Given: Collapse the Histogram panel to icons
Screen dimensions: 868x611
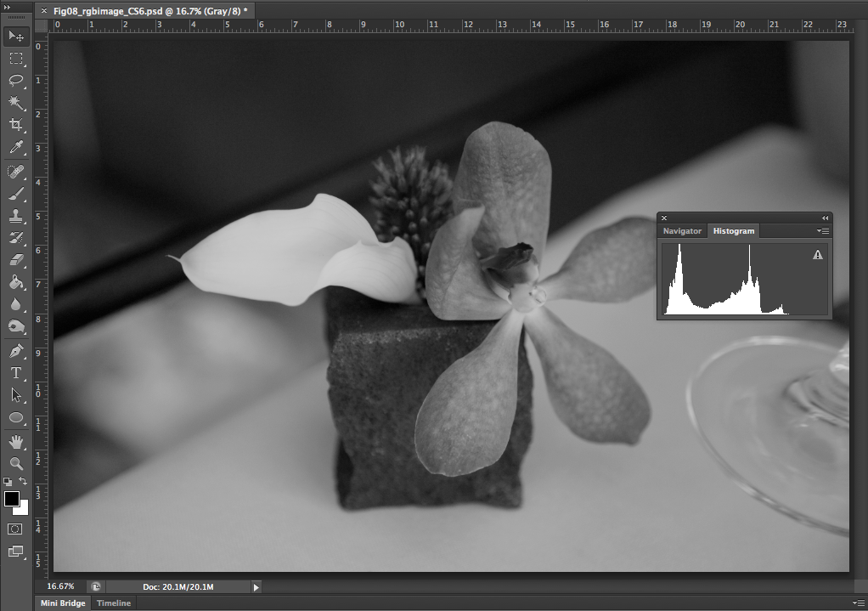Looking at the screenshot, I should pos(825,218).
